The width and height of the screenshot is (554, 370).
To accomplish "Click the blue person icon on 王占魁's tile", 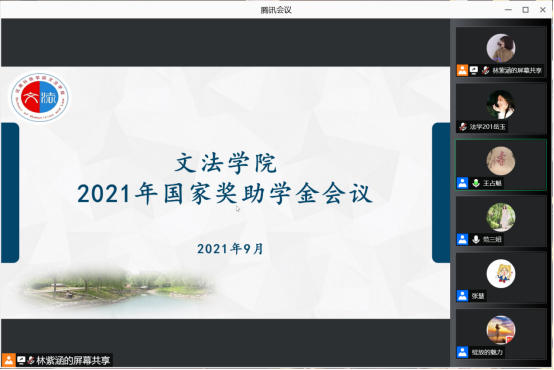I will click(462, 183).
